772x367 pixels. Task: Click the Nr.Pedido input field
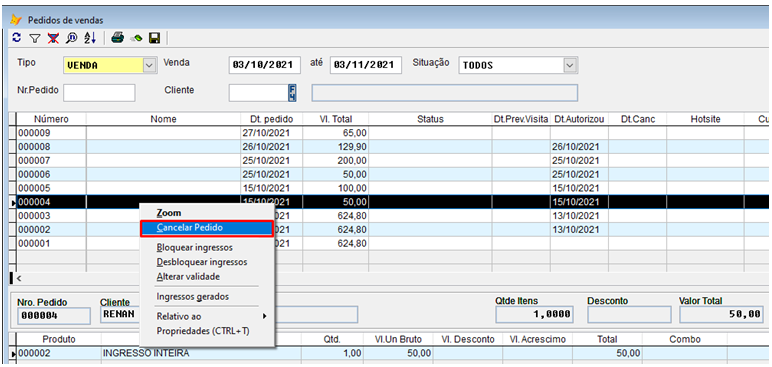pyautogui.click(x=99, y=93)
